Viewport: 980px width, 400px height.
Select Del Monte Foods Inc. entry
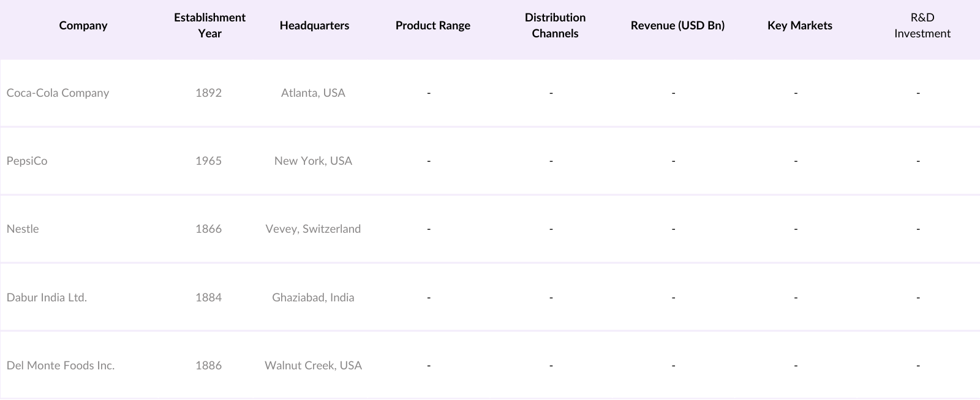tap(61, 366)
